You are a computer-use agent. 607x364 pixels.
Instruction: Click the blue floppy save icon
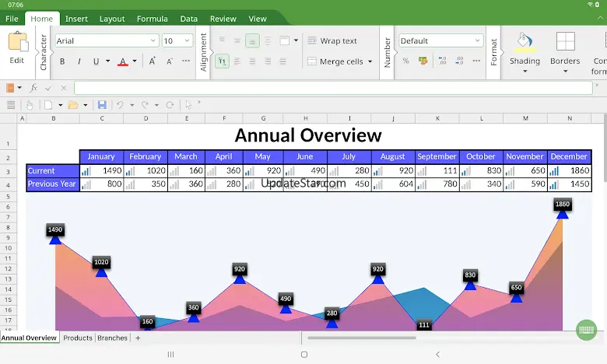tap(102, 105)
